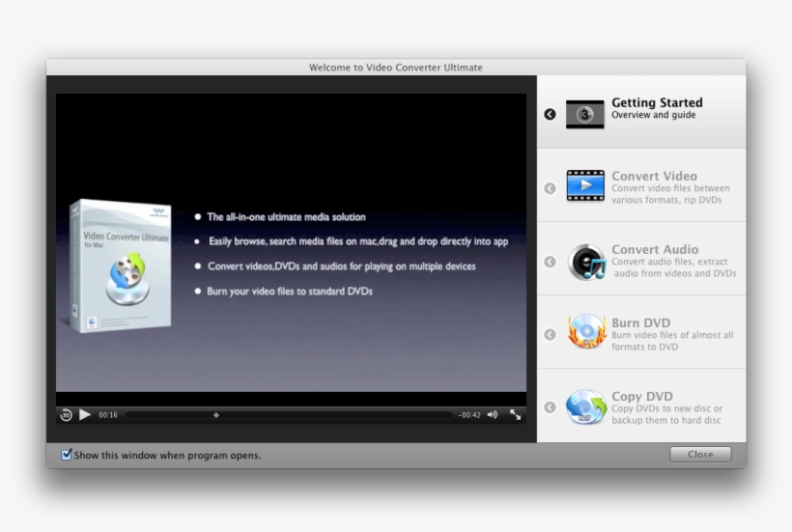Viewport: 792px width, 532px height.
Task: Click the flaming Burn DVD disc icon
Action: pos(586,333)
